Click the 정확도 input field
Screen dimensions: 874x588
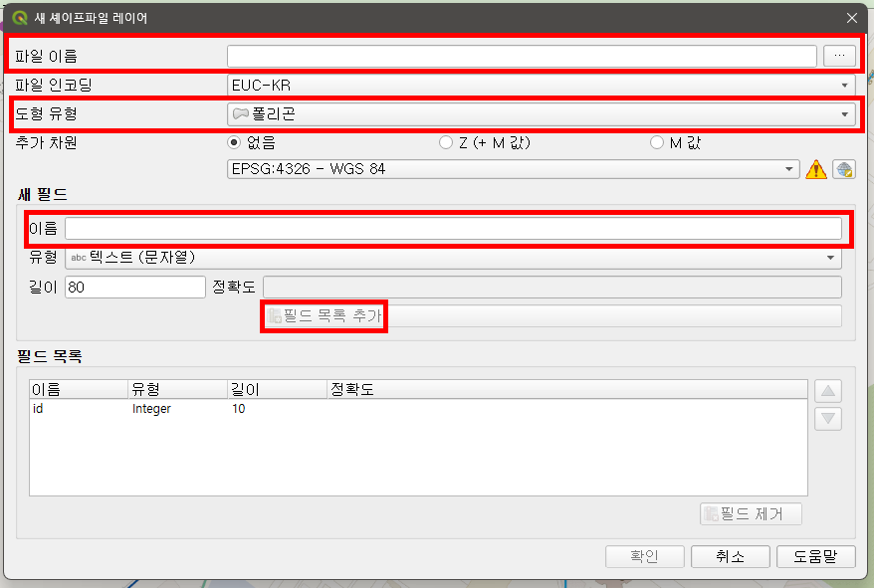pos(551,287)
